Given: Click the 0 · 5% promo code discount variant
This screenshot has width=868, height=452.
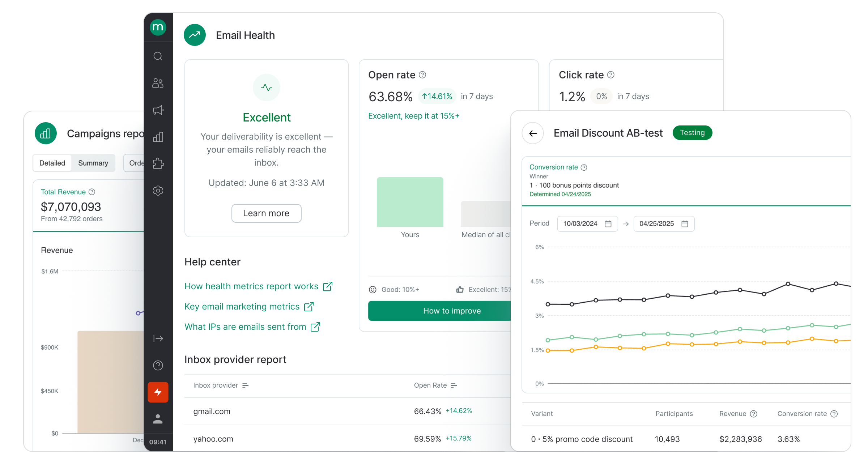Looking at the screenshot, I should tap(582, 439).
